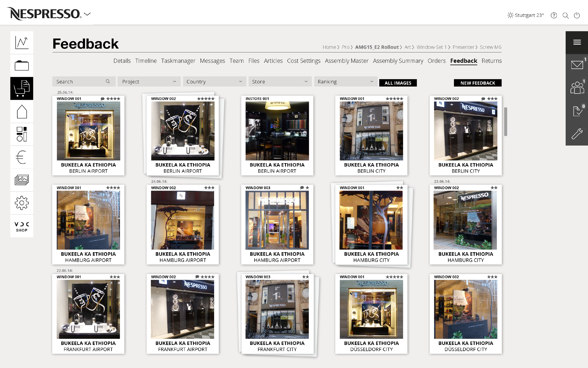Expand the chevron next to Nespresso logo
Image resolution: width=588 pixels, height=368 pixels.
(x=87, y=14)
